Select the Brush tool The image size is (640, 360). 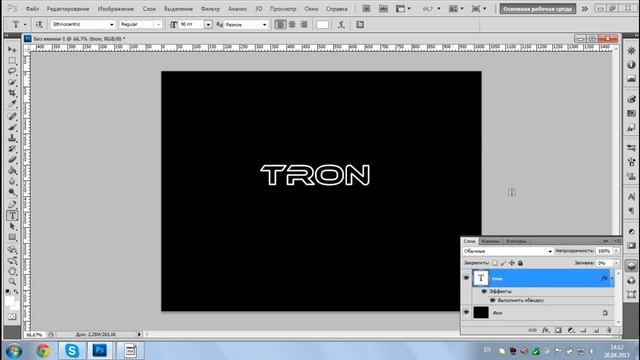pyautogui.click(x=12, y=127)
